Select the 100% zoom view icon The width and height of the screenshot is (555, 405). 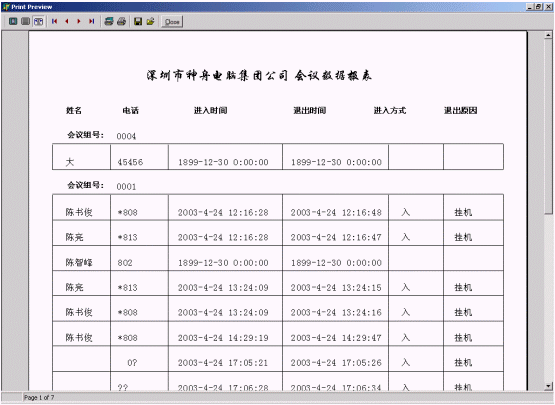[x=25, y=21]
